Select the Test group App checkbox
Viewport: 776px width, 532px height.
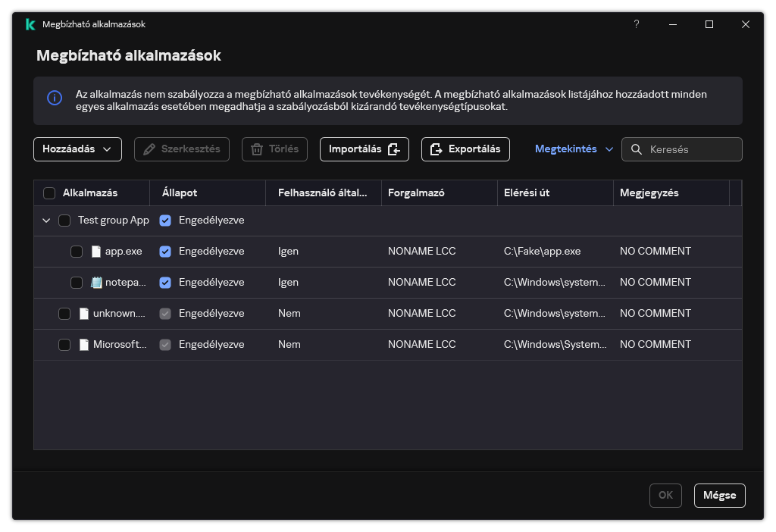click(64, 221)
